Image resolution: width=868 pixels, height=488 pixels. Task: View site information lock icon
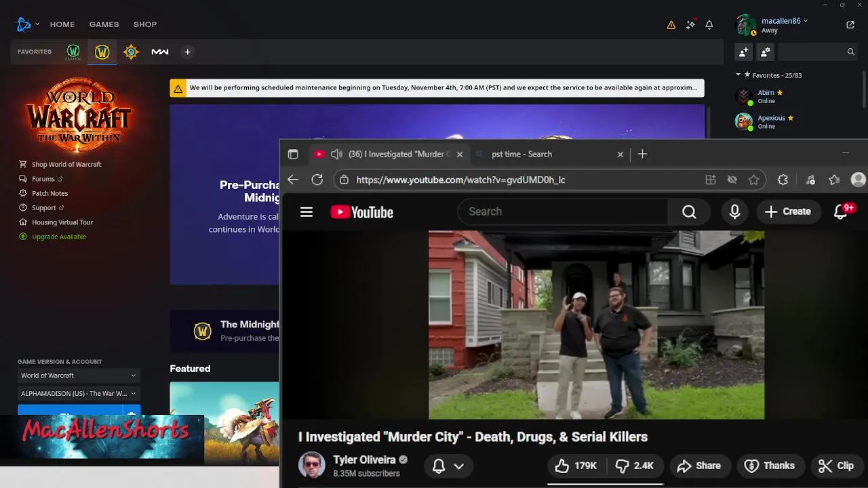[344, 180]
